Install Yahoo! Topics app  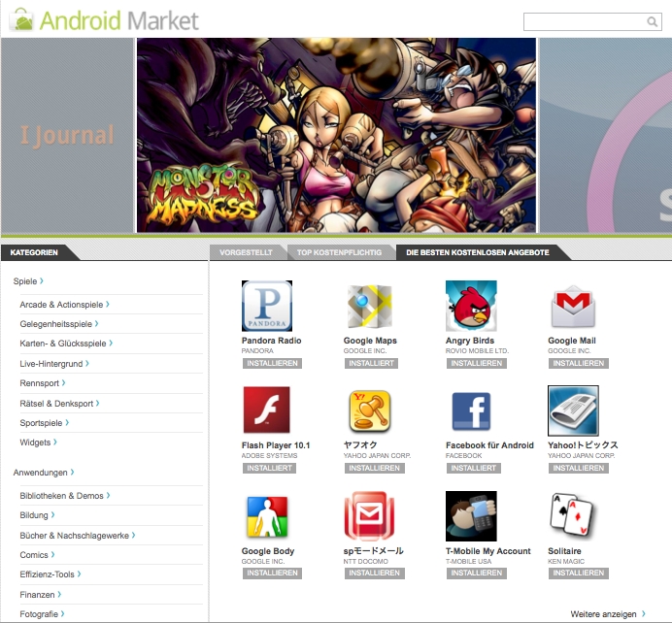point(578,469)
